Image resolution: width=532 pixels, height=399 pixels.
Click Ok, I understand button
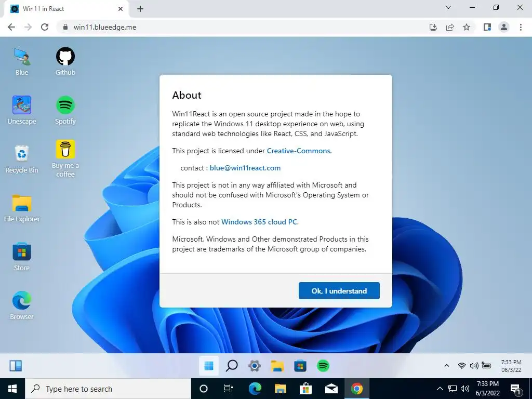(339, 291)
